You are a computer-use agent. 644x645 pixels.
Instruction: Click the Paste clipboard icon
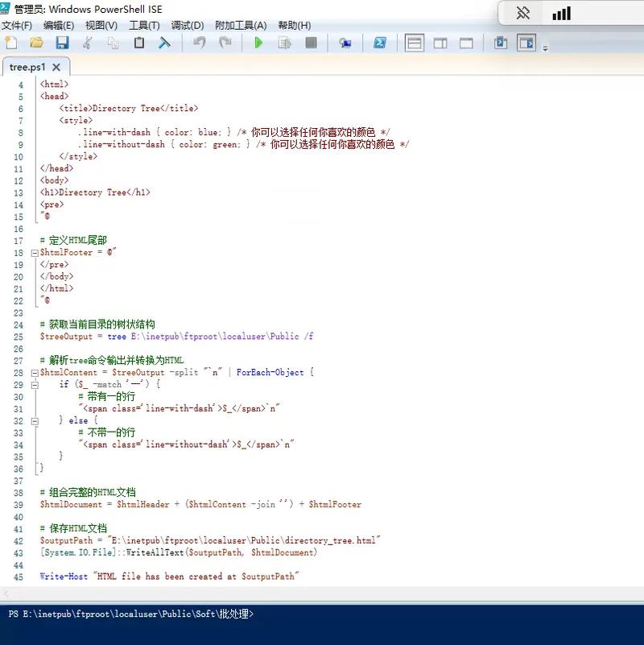(139, 43)
